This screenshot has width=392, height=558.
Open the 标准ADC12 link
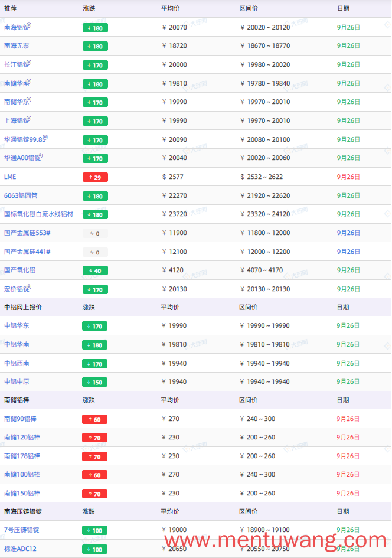[20, 549]
